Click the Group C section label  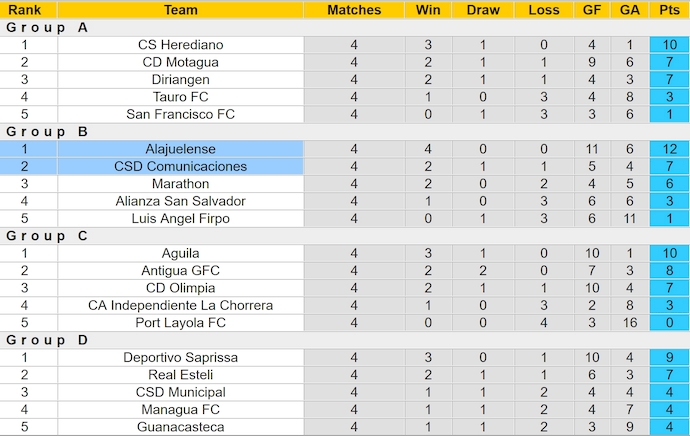[47, 236]
